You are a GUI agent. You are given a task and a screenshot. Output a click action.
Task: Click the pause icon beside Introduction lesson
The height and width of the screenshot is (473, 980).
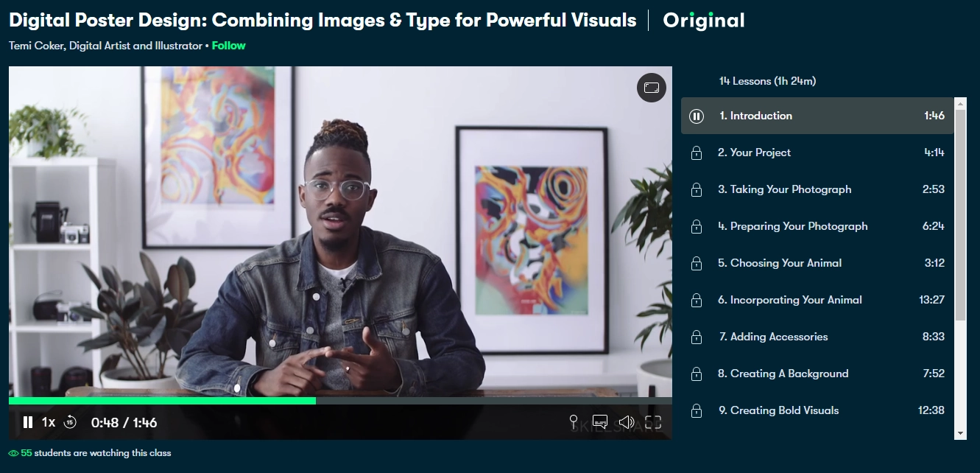pos(697,116)
